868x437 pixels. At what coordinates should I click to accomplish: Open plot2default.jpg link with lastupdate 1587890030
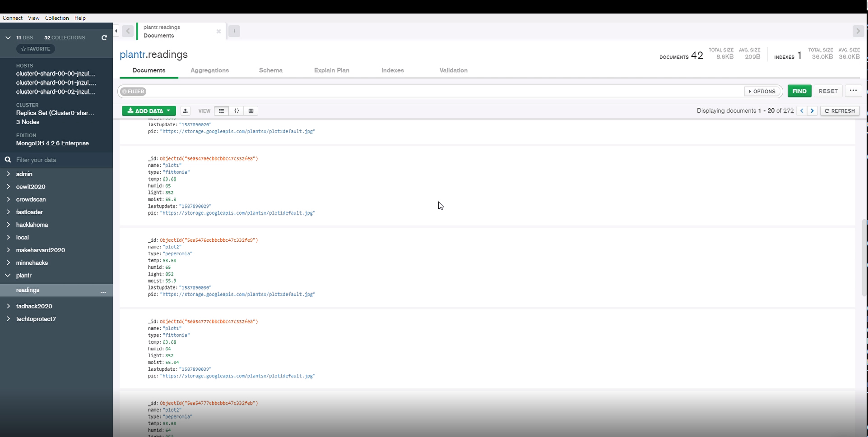click(238, 294)
